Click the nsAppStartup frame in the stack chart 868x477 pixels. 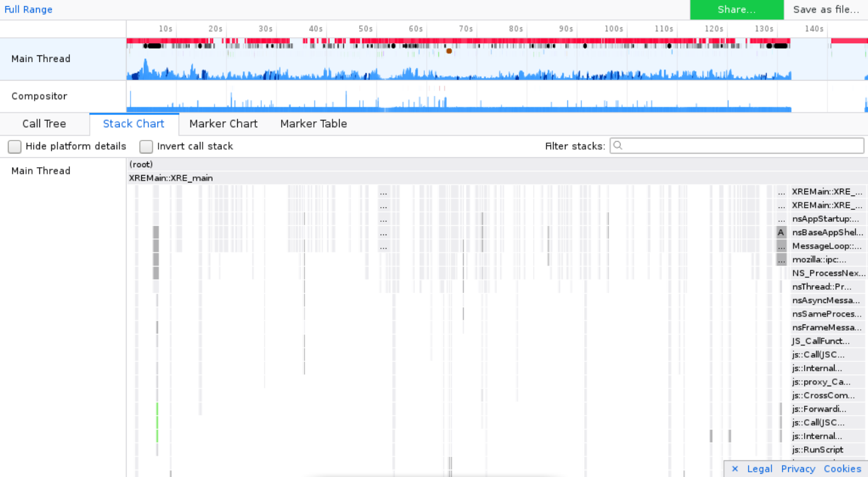pyautogui.click(x=826, y=219)
